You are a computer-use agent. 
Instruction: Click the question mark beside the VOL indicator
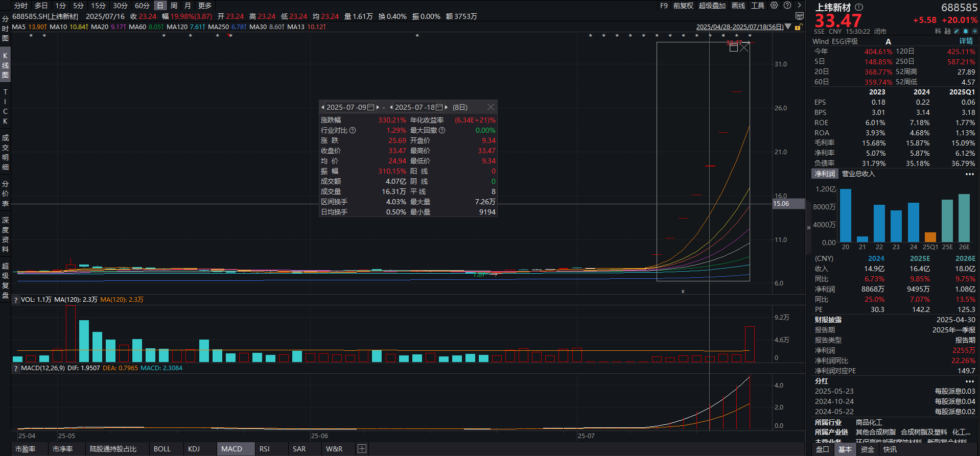[x=16, y=300]
